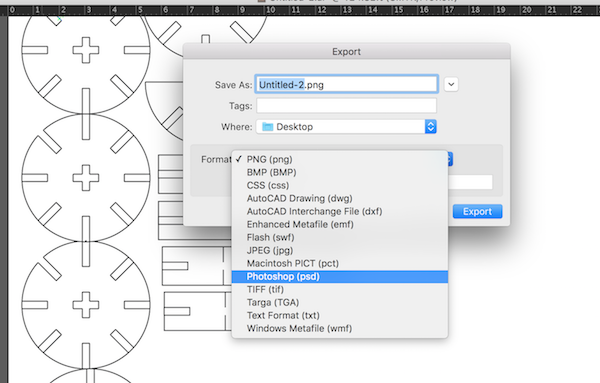The width and height of the screenshot is (600, 383).
Task: Pick AutoCAD Drawing (dwg) format
Action: (340, 198)
